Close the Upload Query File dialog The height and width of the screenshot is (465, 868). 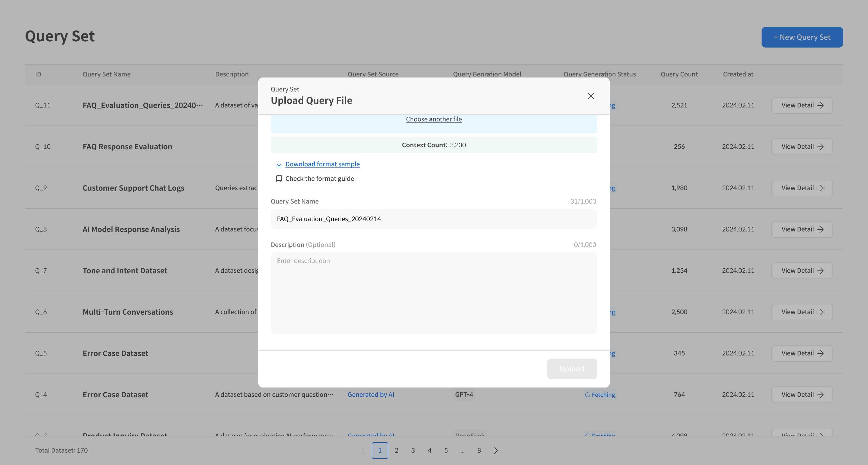(591, 96)
